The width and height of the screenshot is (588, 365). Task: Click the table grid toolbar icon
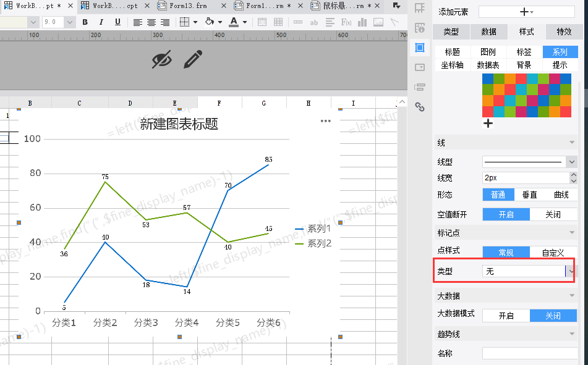point(278,22)
